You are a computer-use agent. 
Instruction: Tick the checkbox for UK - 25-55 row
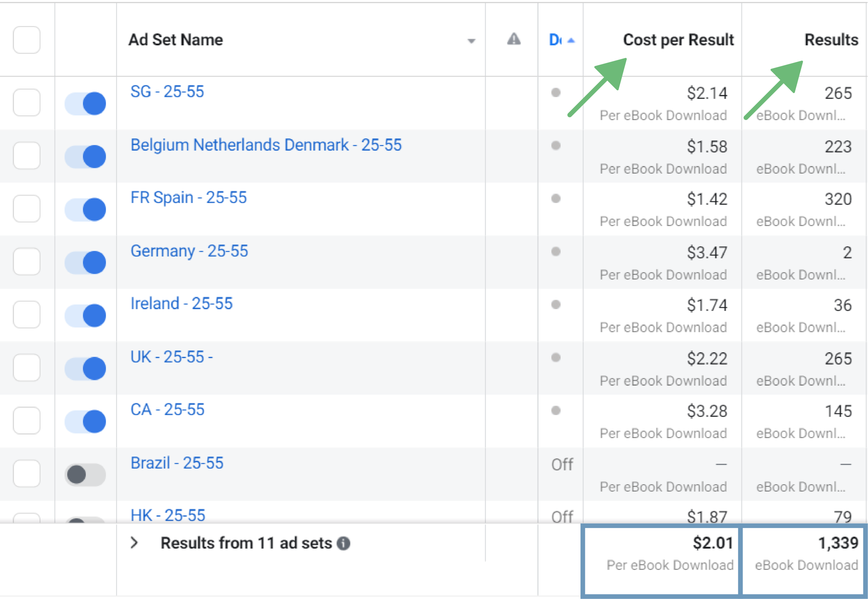pyautogui.click(x=27, y=367)
